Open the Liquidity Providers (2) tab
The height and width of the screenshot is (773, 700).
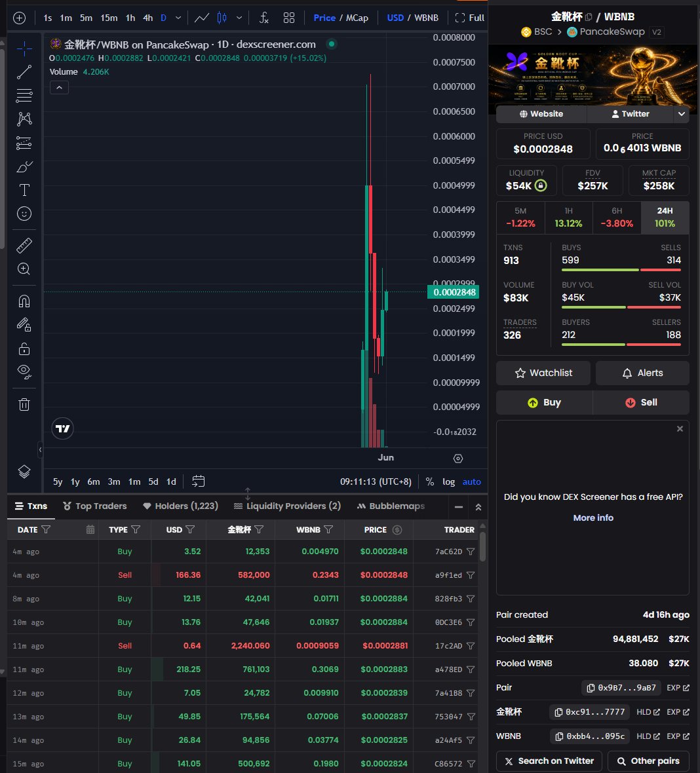pos(287,506)
